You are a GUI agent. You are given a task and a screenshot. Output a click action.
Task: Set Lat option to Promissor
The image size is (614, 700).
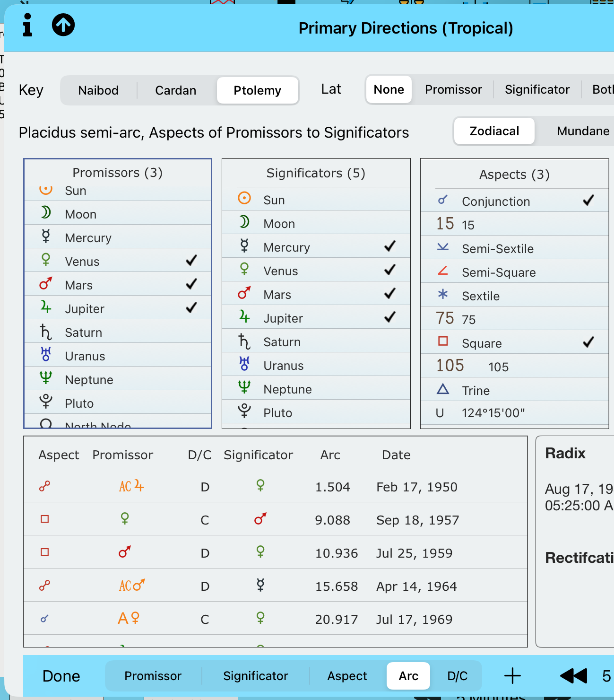[453, 89]
